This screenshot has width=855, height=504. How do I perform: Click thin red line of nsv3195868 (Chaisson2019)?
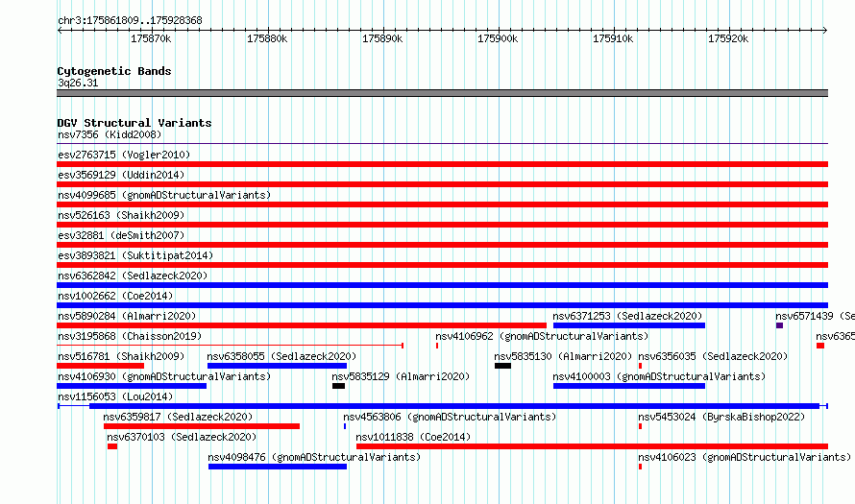pyautogui.click(x=231, y=346)
